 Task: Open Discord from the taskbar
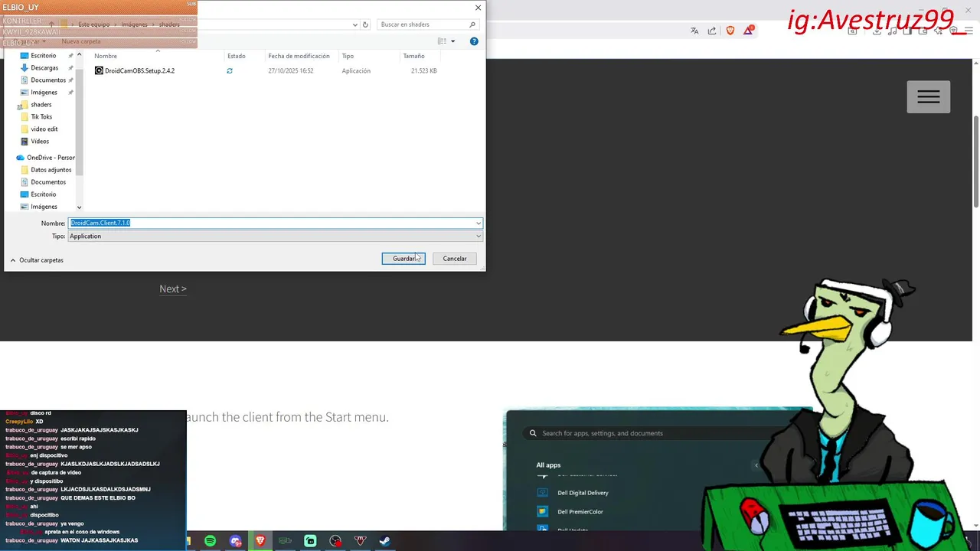click(x=236, y=541)
